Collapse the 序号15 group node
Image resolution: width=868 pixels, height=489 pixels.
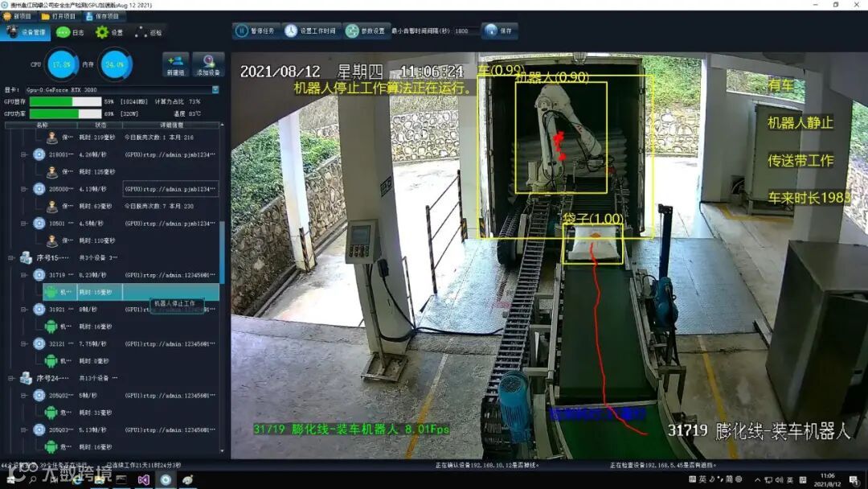[11, 257]
